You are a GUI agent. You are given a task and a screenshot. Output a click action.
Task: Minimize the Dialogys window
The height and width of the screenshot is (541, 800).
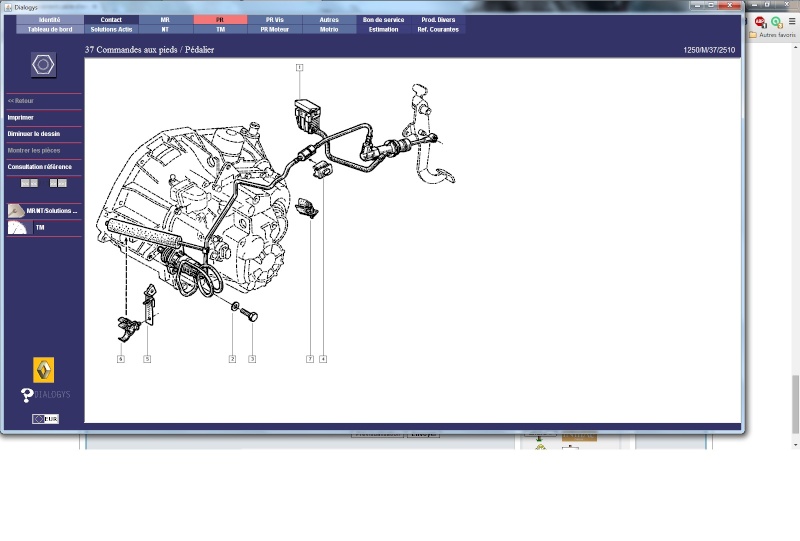pos(697,5)
